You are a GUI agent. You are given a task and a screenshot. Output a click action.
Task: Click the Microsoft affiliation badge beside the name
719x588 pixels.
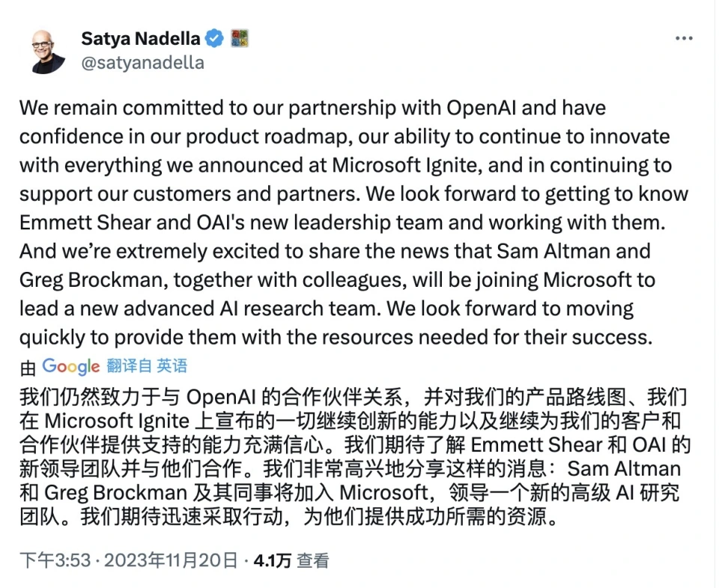click(239, 37)
